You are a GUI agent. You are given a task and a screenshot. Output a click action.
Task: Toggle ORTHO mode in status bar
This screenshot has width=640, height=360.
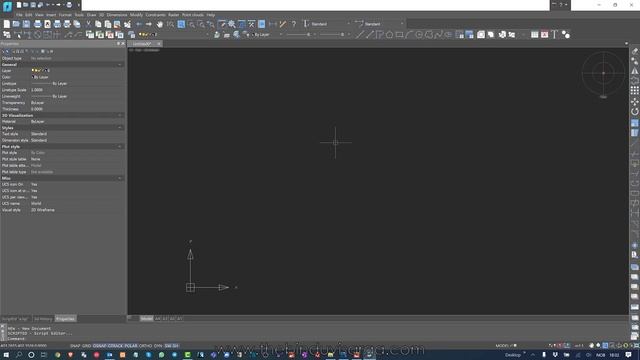coord(145,346)
